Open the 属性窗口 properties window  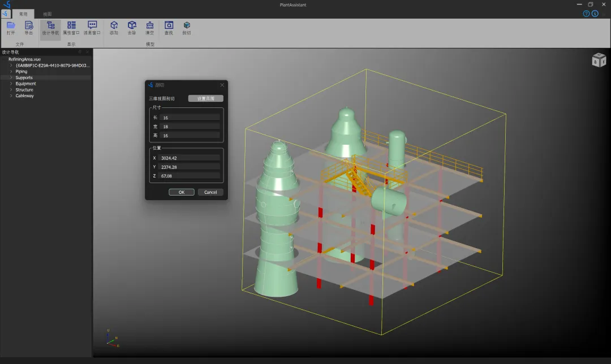click(71, 28)
